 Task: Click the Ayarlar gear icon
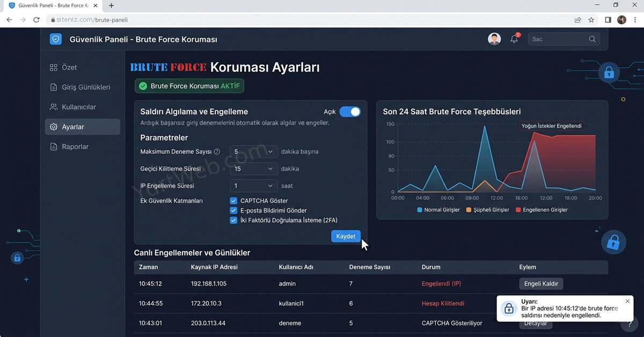[x=53, y=127]
